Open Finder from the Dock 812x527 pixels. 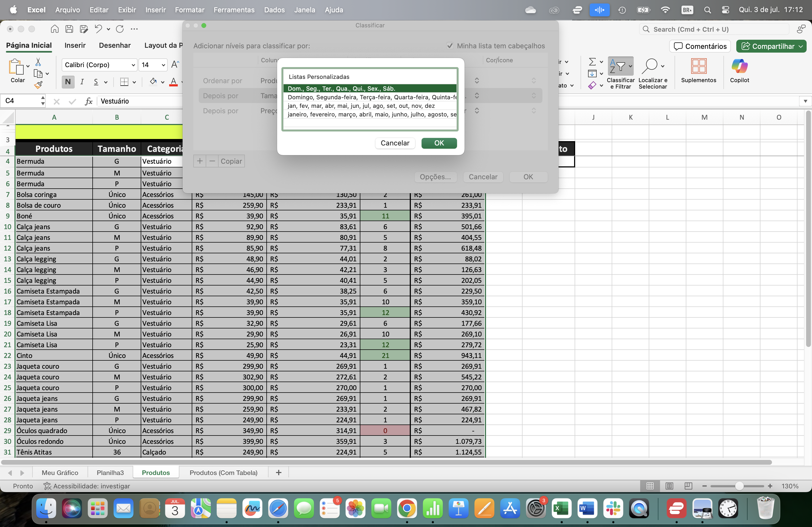(46, 508)
